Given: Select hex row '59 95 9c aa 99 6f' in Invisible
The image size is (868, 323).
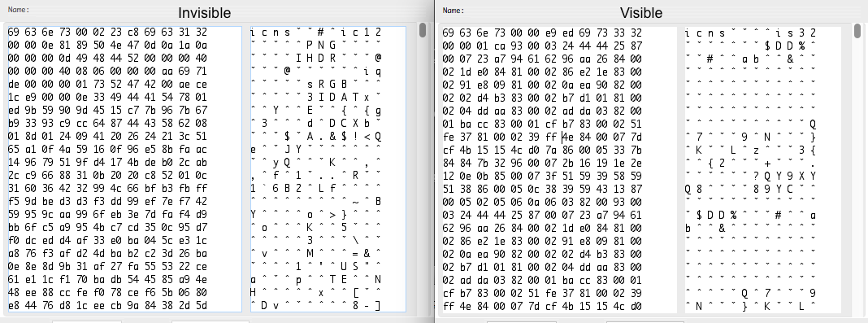Looking at the screenshot, I should [x=108, y=215].
